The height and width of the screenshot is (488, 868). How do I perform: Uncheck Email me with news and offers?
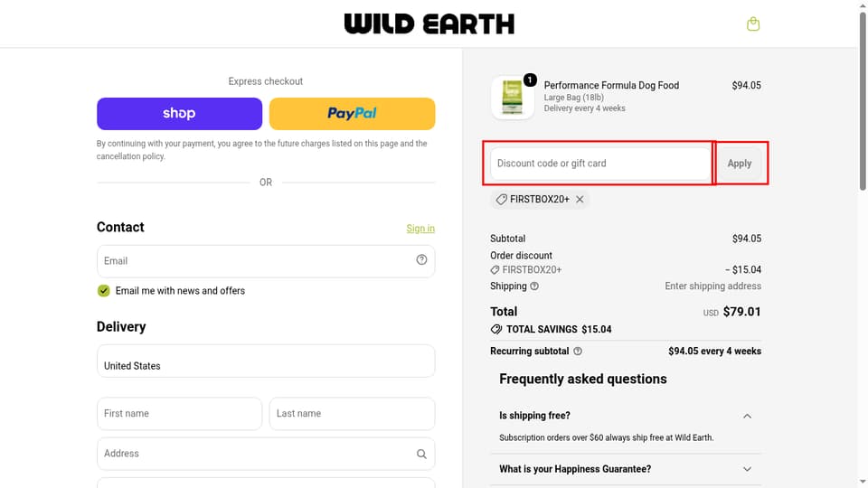(103, 290)
